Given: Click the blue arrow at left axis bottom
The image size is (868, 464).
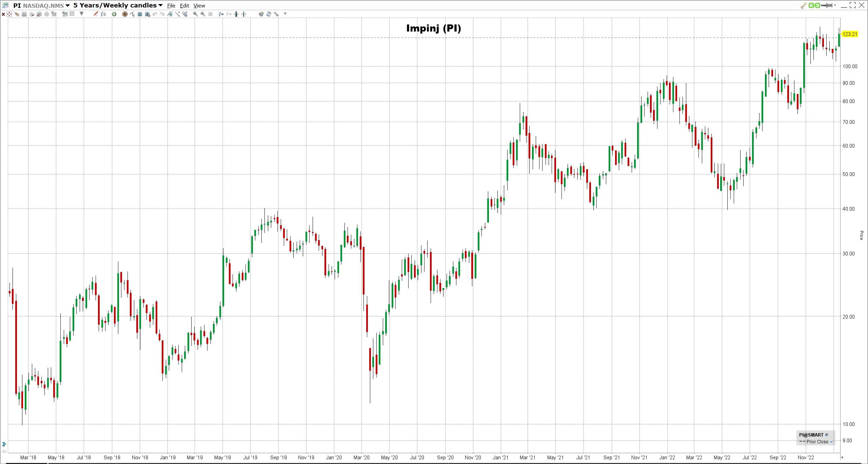Looking at the screenshot, I should [x=4, y=444].
